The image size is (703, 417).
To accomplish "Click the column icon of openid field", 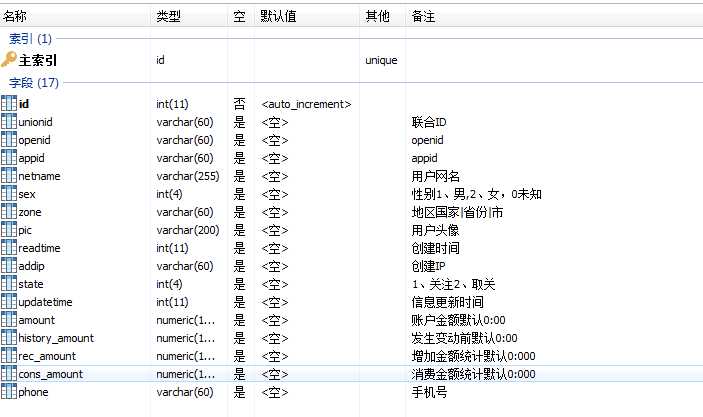I will point(9,139).
